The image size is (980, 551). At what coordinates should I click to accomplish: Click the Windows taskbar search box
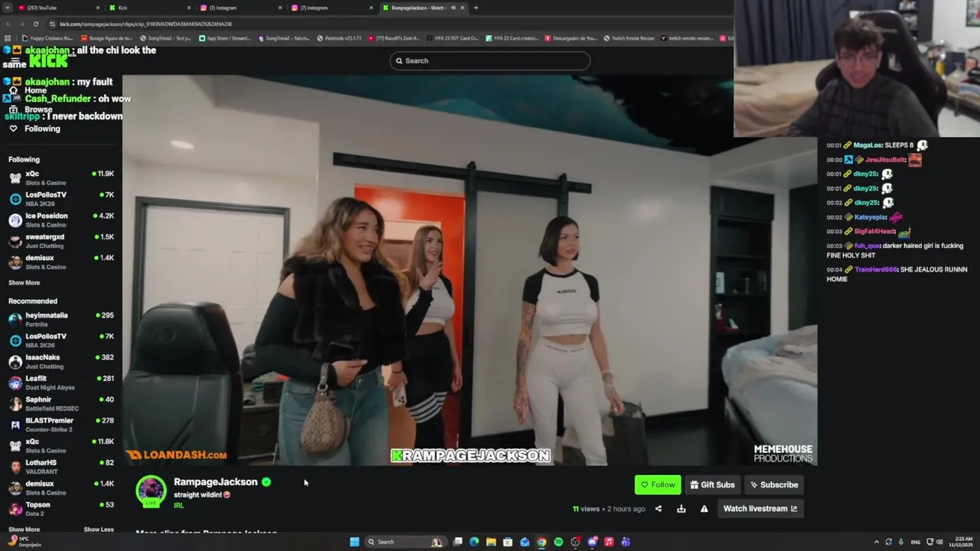tap(406, 542)
